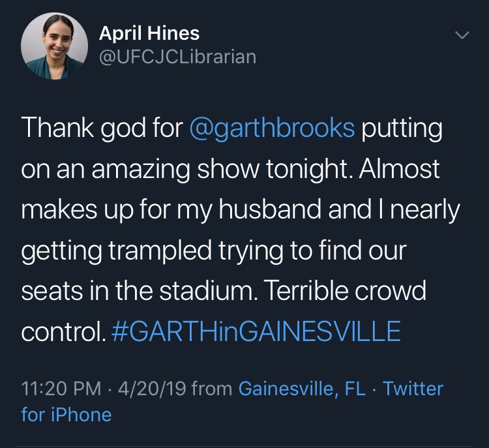Tap 'Thank god for' opening text
This screenshot has width=489, height=448.
point(102,128)
